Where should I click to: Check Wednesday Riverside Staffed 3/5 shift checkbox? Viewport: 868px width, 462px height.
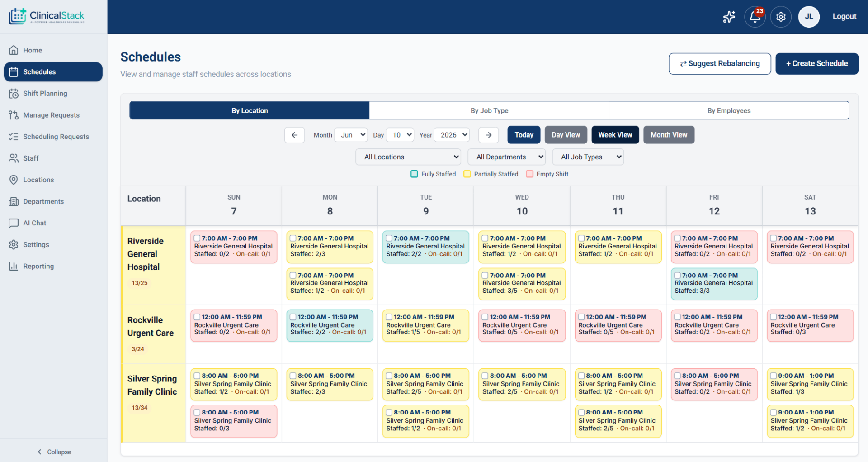pyautogui.click(x=485, y=276)
